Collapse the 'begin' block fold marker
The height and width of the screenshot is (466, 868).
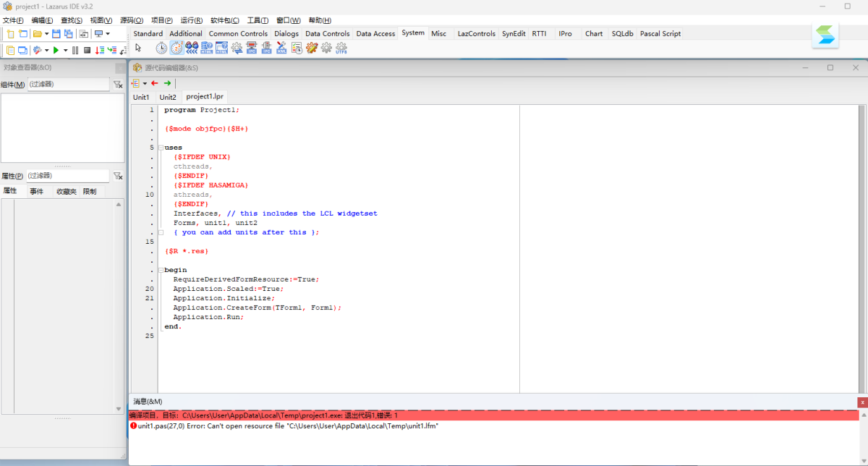click(161, 270)
